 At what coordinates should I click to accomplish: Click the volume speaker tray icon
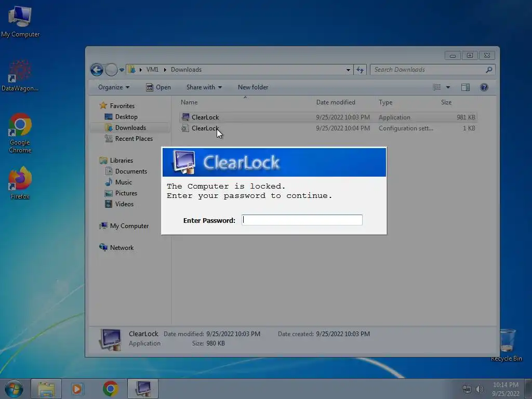479,389
